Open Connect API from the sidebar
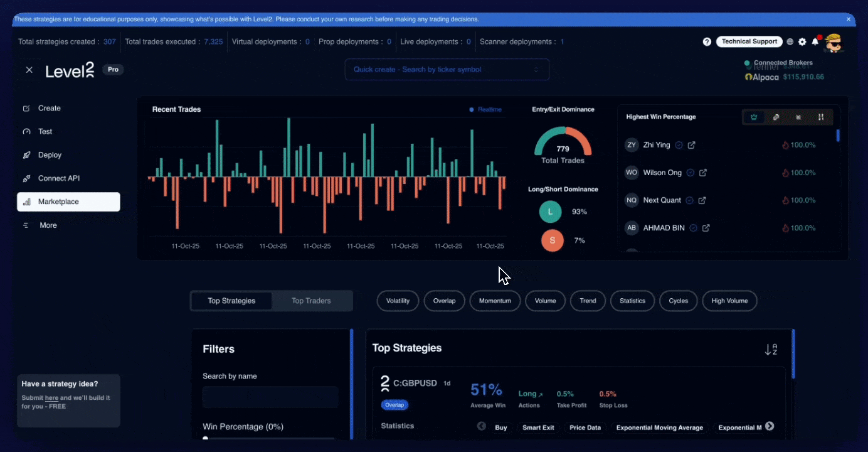The height and width of the screenshot is (452, 868). (x=58, y=178)
